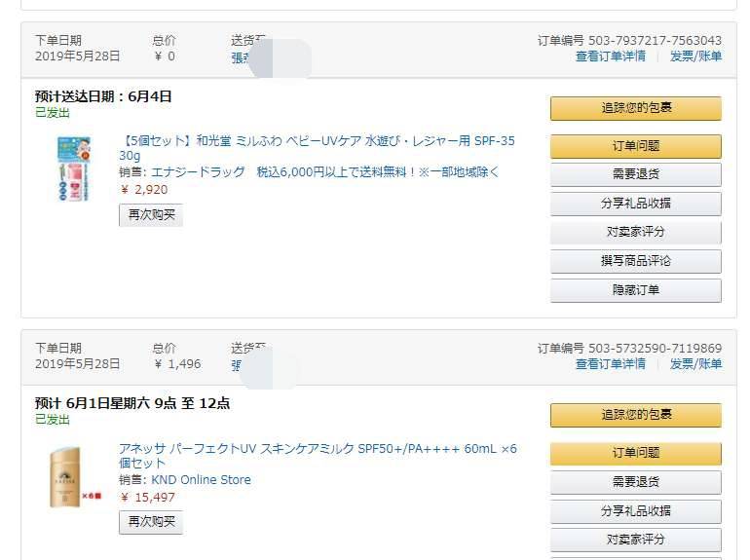The height and width of the screenshot is (560, 750).
Task: Click 再次购买 under the ¥2,920 item
Action: click(151, 215)
